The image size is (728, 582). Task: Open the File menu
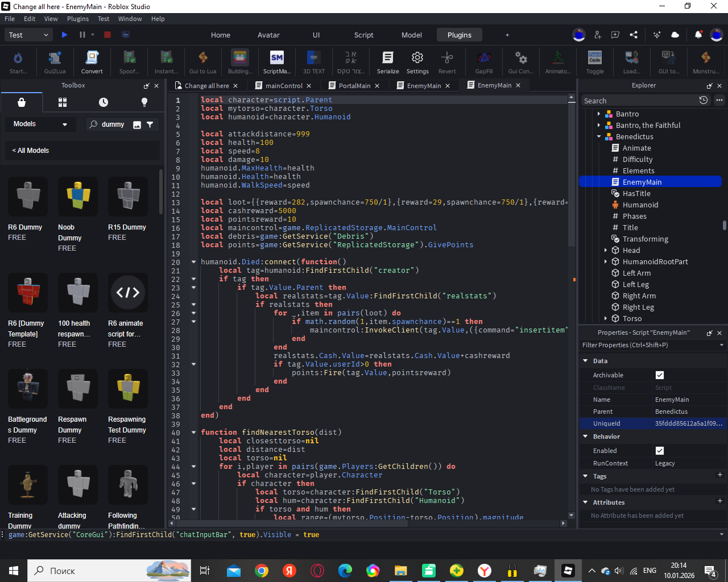pyautogui.click(x=10, y=19)
